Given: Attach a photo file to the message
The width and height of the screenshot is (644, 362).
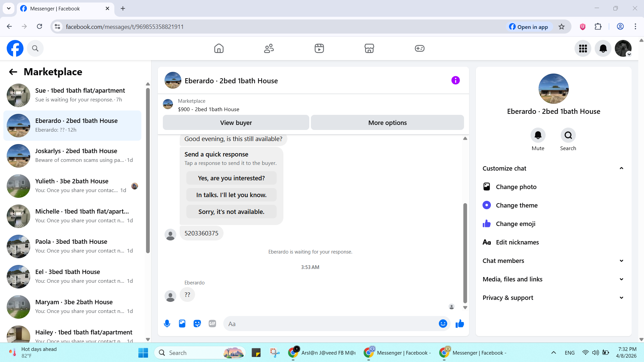Looking at the screenshot, I should pos(182,324).
